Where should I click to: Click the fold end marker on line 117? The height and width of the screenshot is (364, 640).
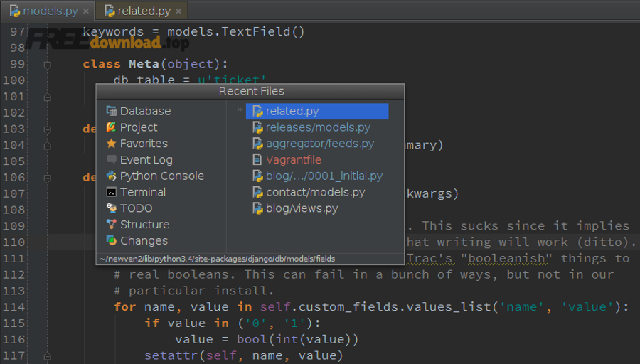click(48, 356)
